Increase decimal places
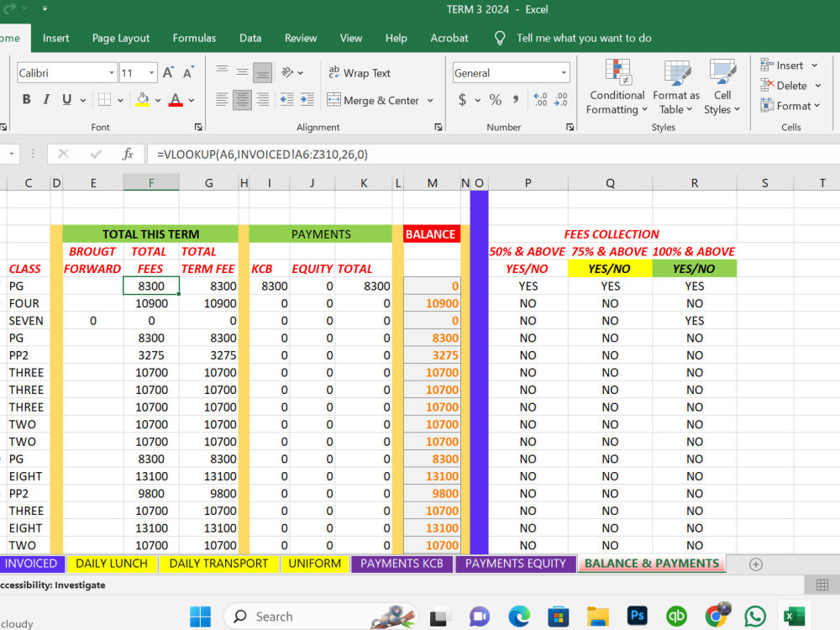 (x=540, y=100)
